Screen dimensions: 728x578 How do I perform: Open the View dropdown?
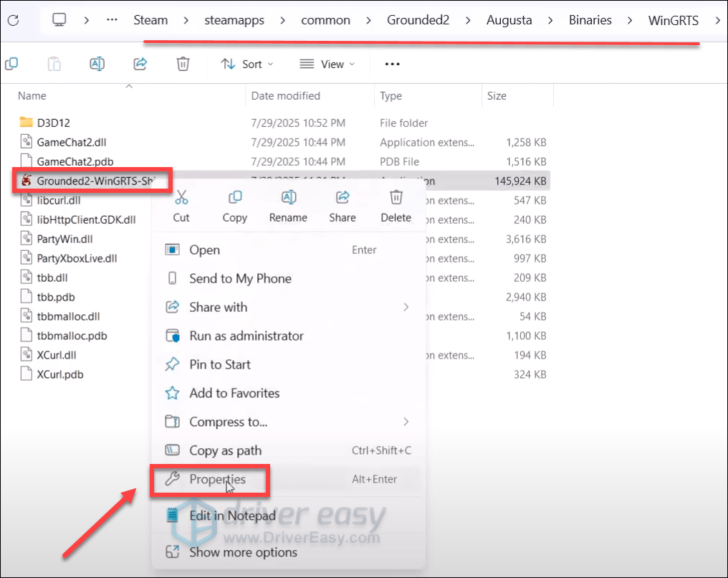[327, 64]
